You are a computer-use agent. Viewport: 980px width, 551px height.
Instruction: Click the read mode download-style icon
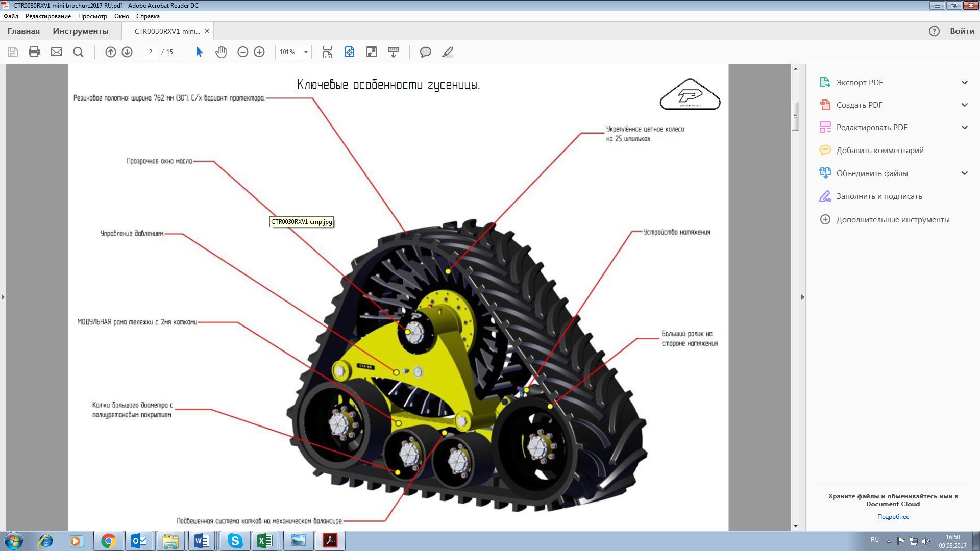click(x=394, y=52)
